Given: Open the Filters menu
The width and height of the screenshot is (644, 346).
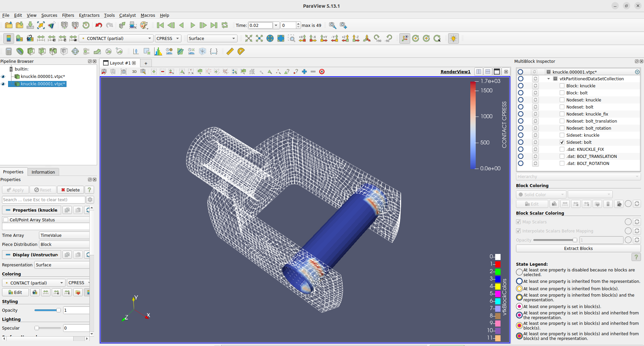Looking at the screenshot, I should [x=68, y=15].
